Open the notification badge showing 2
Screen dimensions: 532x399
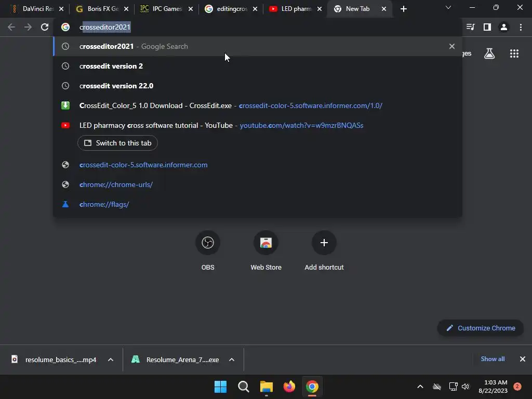pyautogui.click(x=517, y=387)
